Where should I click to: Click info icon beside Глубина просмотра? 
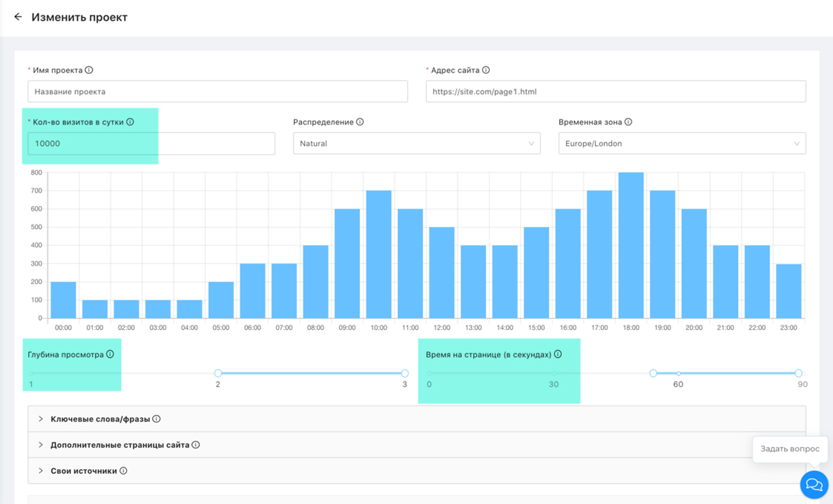pyautogui.click(x=110, y=354)
